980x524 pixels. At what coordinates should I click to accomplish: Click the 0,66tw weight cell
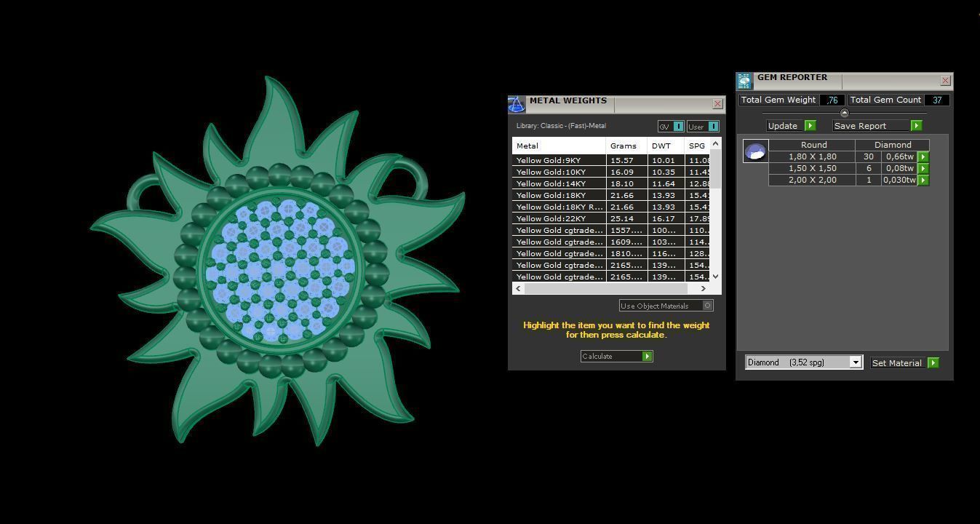click(900, 156)
